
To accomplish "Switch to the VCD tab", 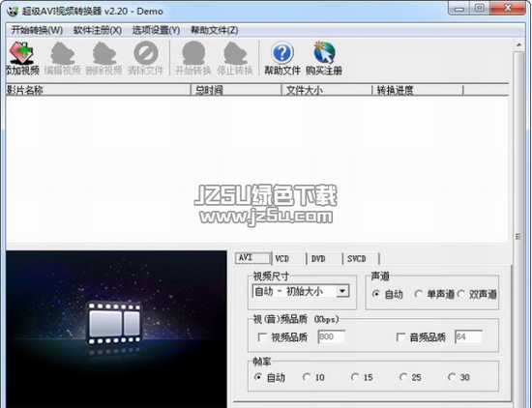I will click(x=289, y=259).
